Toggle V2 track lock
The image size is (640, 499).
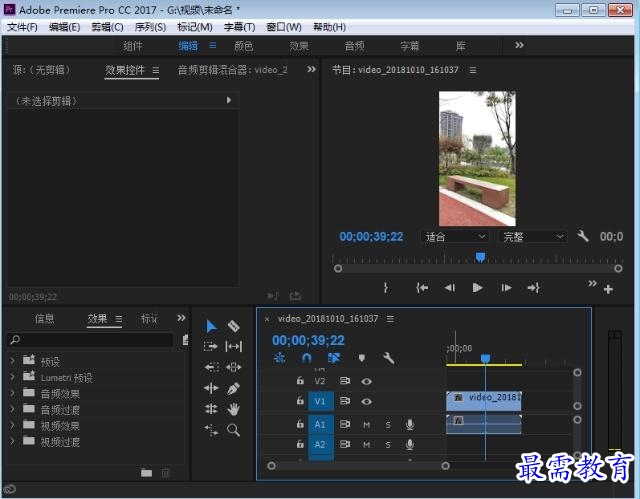[300, 380]
